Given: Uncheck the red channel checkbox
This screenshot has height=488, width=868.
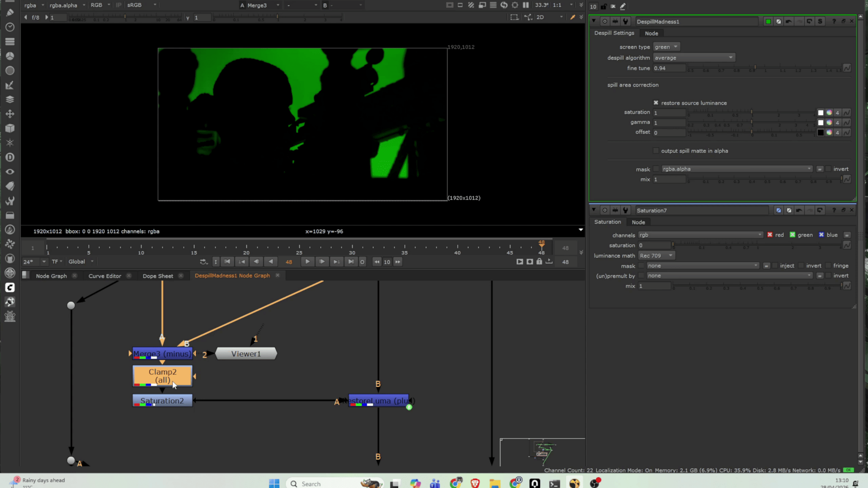Looking at the screenshot, I should [x=770, y=235].
